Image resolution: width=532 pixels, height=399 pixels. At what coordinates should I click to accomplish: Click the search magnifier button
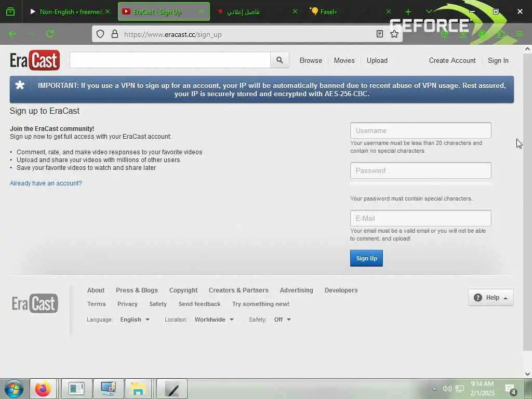coord(280,60)
